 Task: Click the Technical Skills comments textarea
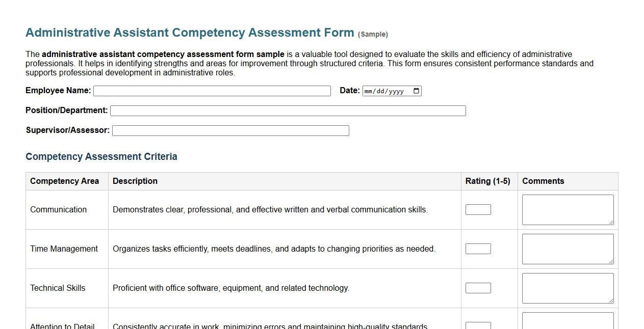[x=567, y=288]
